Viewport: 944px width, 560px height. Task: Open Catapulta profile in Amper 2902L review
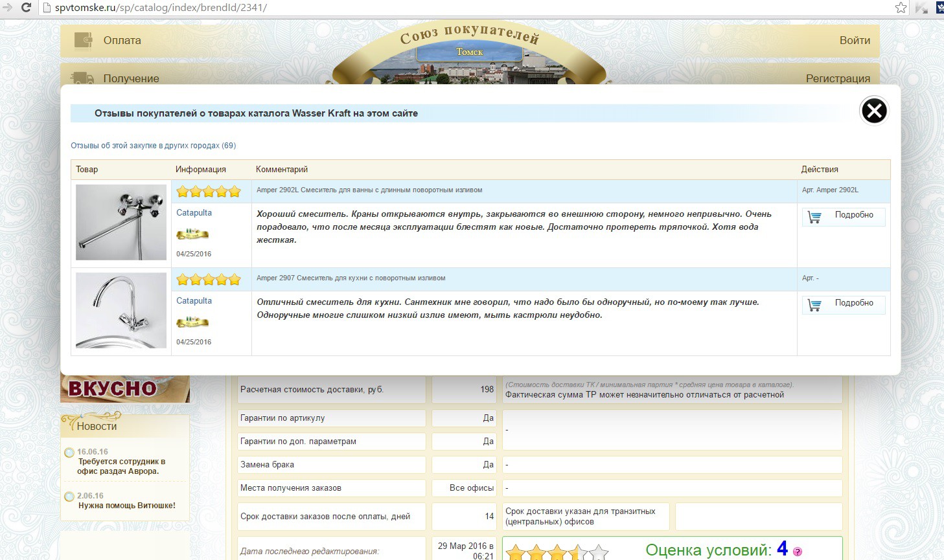[194, 213]
